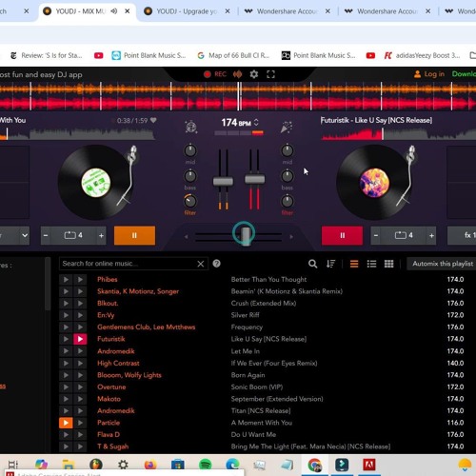This screenshot has height=476, width=476.
Task: Click the left turntable vinyl
Action: [x=95, y=183]
